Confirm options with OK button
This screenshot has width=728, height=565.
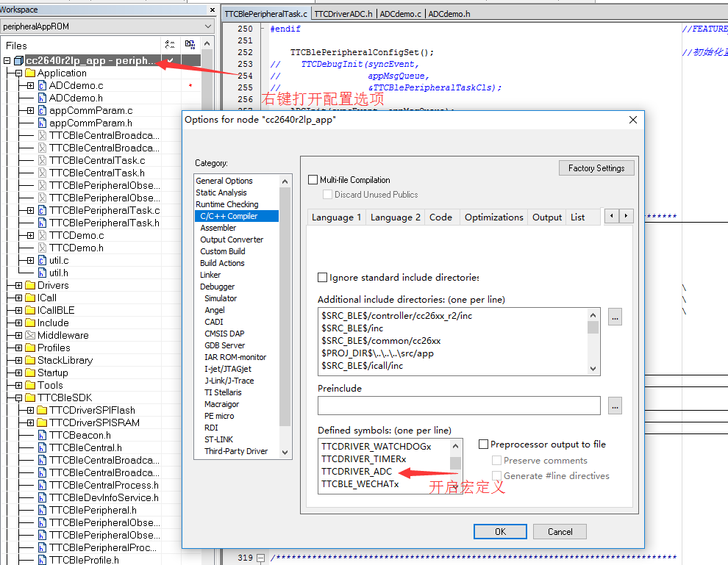[500, 532]
